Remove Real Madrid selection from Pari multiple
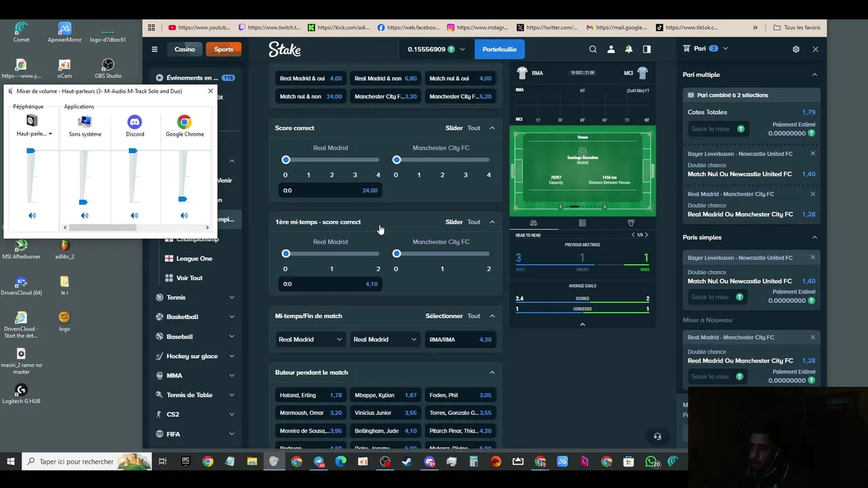The height and width of the screenshot is (488, 868). click(x=812, y=194)
